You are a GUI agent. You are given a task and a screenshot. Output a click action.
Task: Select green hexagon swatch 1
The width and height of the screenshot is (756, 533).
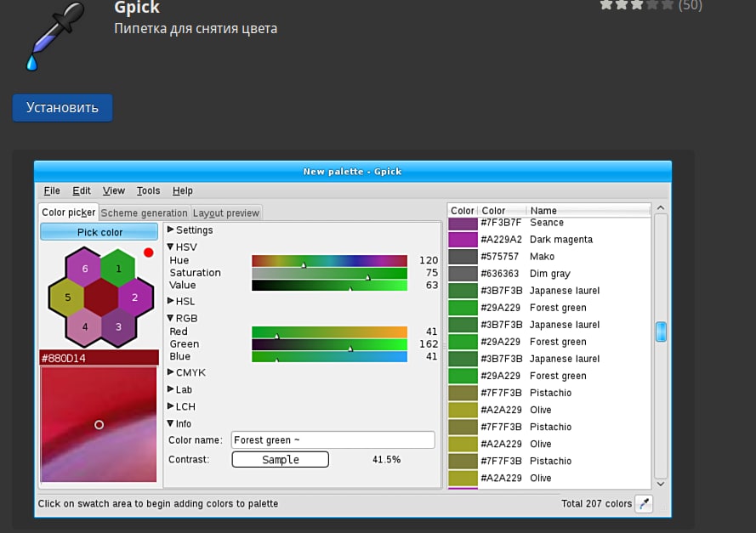click(118, 269)
